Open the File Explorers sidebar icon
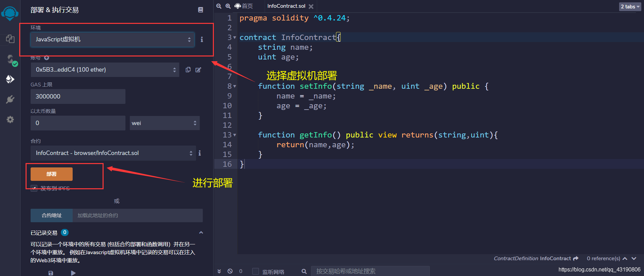The width and height of the screenshot is (644, 276). click(x=10, y=39)
